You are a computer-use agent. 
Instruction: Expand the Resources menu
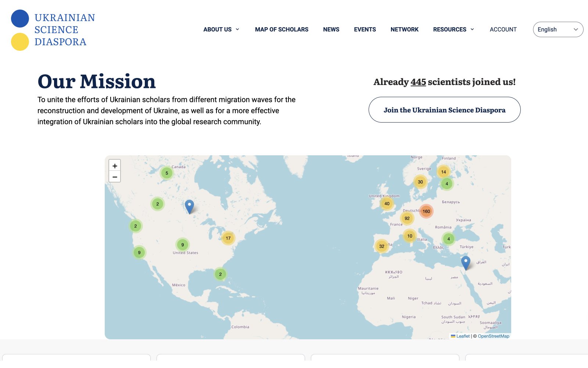pos(453,29)
